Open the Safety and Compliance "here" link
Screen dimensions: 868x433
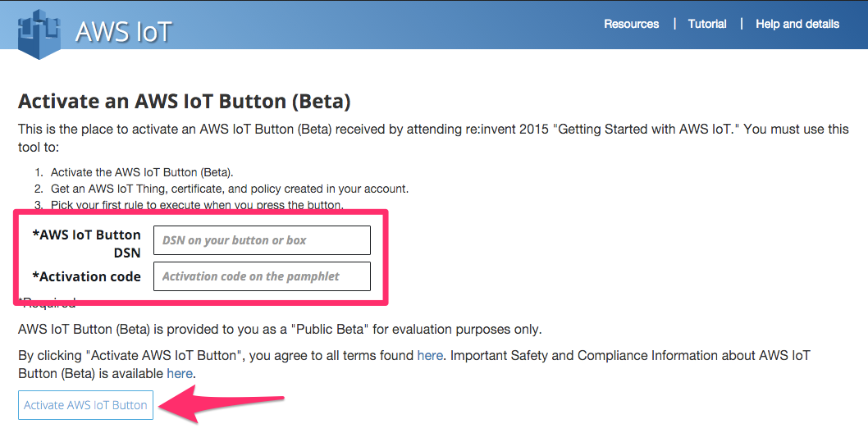click(180, 373)
